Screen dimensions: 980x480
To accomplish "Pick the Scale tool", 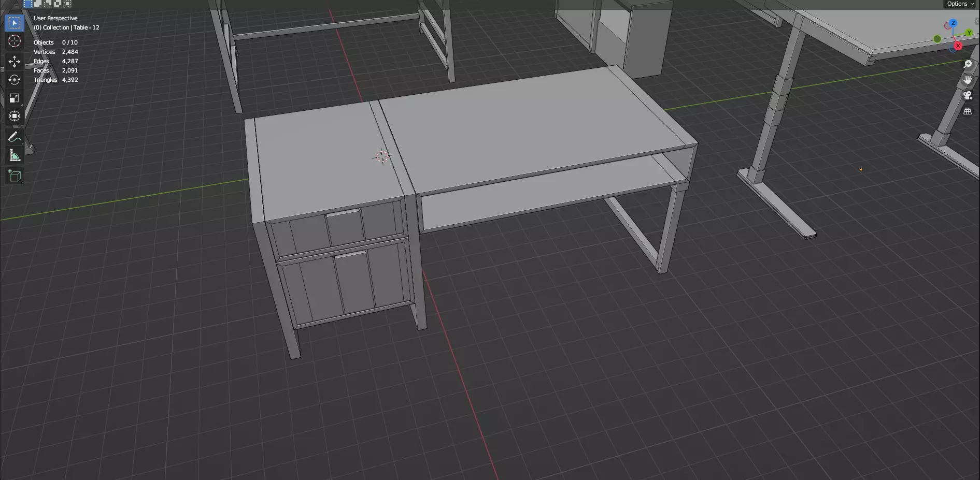I will [15, 98].
